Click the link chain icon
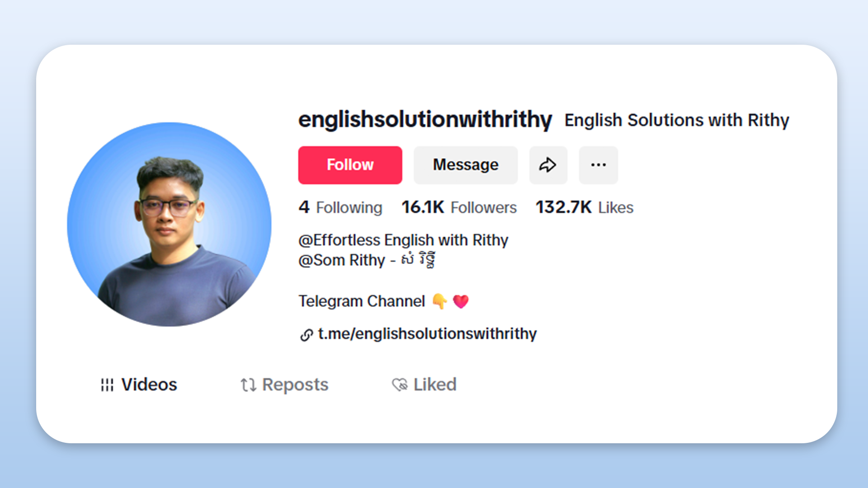 pos(306,335)
